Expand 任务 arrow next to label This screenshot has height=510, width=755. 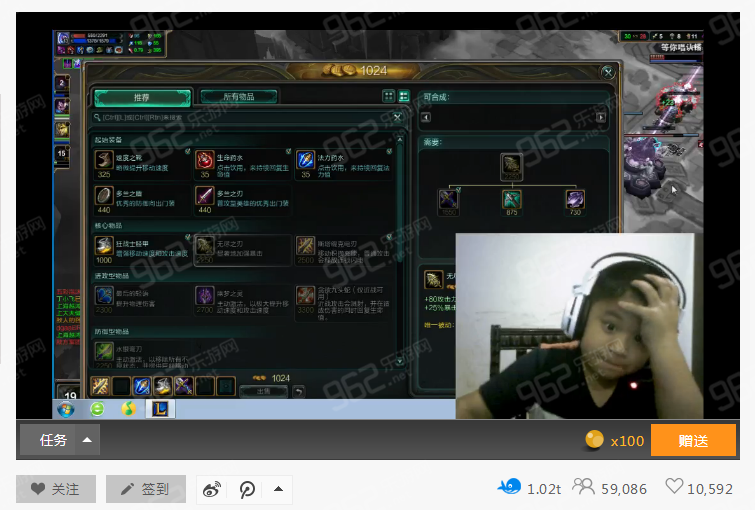click(87, 440)
